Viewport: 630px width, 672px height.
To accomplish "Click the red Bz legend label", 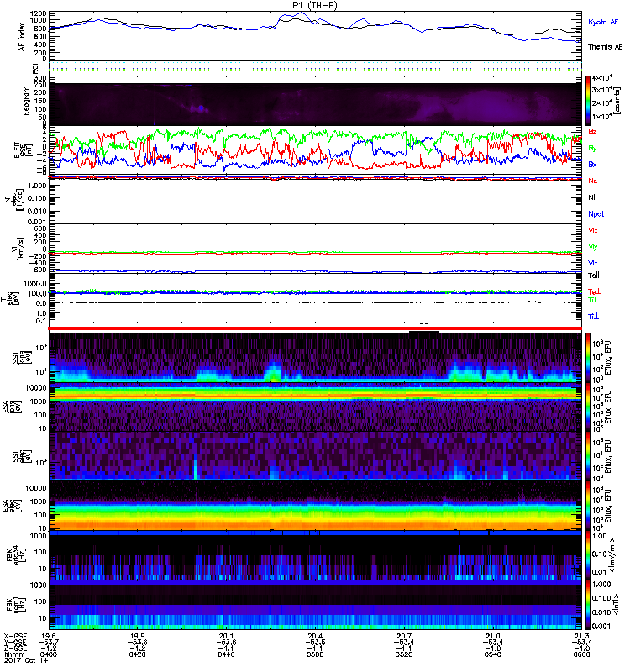I will tap(592, 131).
